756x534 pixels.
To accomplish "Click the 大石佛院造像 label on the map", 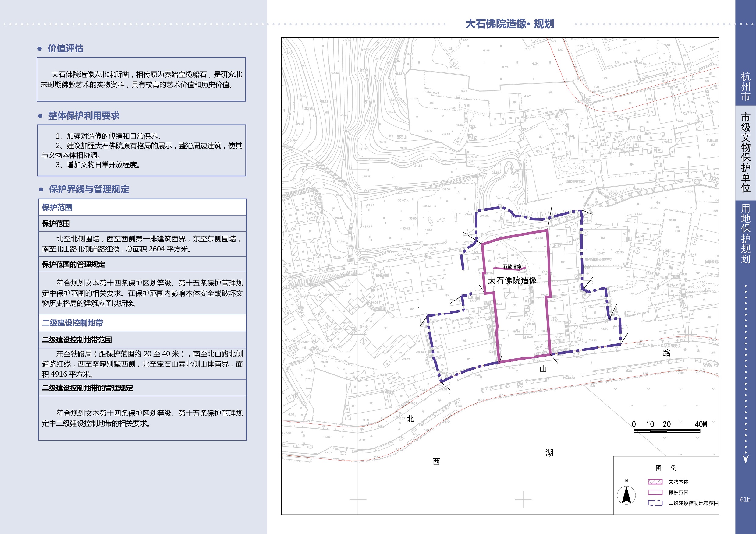I will click(512, 280).
